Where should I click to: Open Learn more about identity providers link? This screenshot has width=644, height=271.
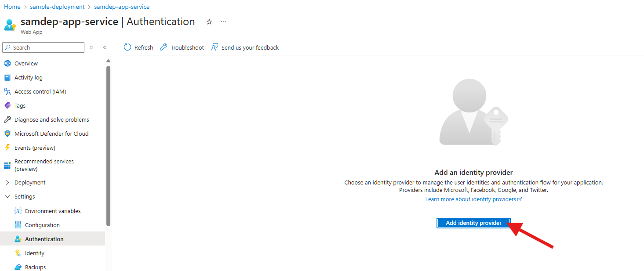[473, 199]
